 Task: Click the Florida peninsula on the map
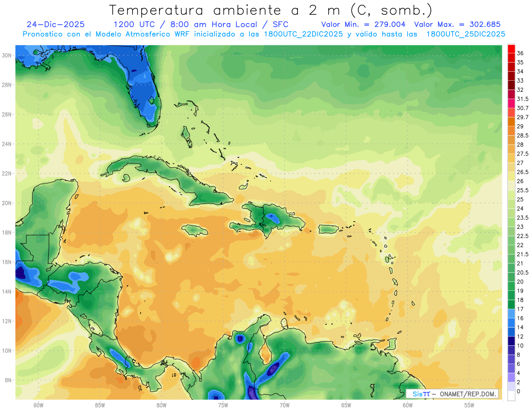[142, 89]
